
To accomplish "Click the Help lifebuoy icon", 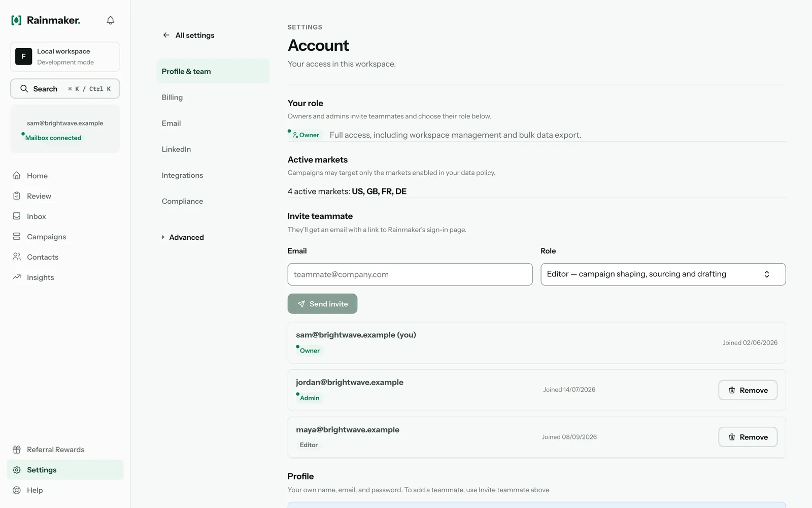I will (17, 490).
